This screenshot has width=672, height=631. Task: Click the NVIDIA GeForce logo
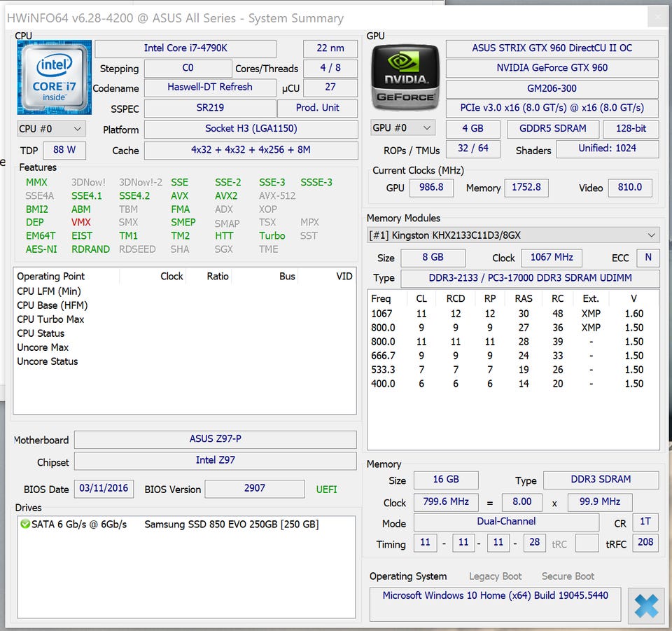tap(405, 78)
